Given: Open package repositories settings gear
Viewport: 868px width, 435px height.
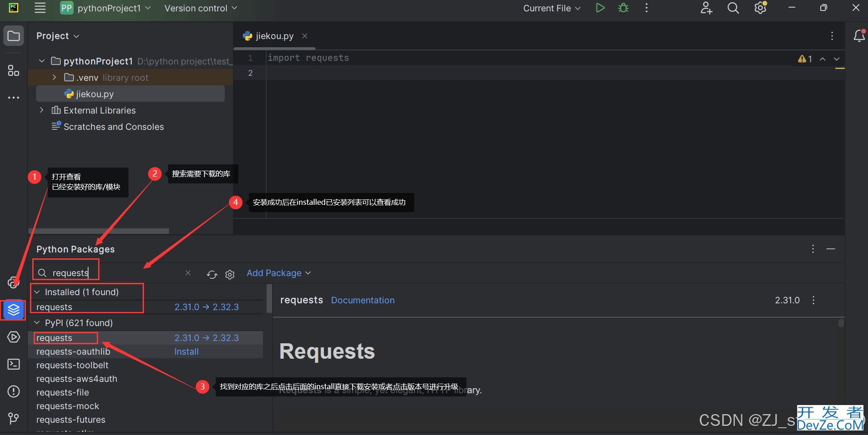Looking at the screenshot, I should click(x=230, y=274).
